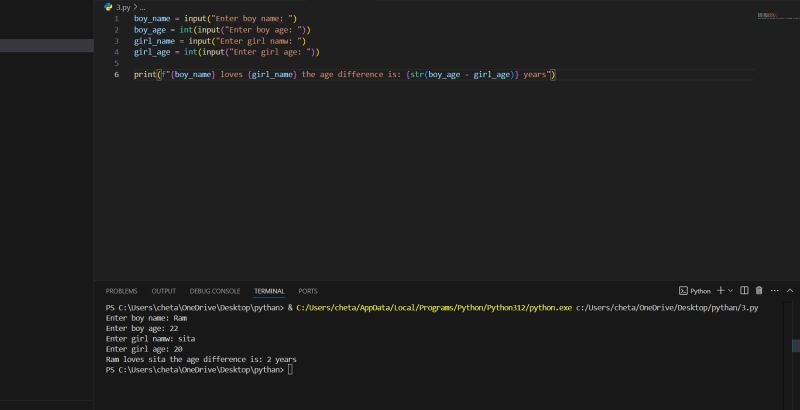The height and width of the screenshot is (410, 800).
Task: Open the OUTPUT tab
Action: tap(164, 291)
